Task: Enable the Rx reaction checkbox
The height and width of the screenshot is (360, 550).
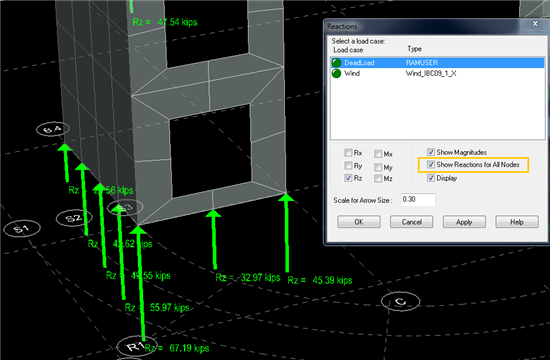Action: tap(348, 153)
